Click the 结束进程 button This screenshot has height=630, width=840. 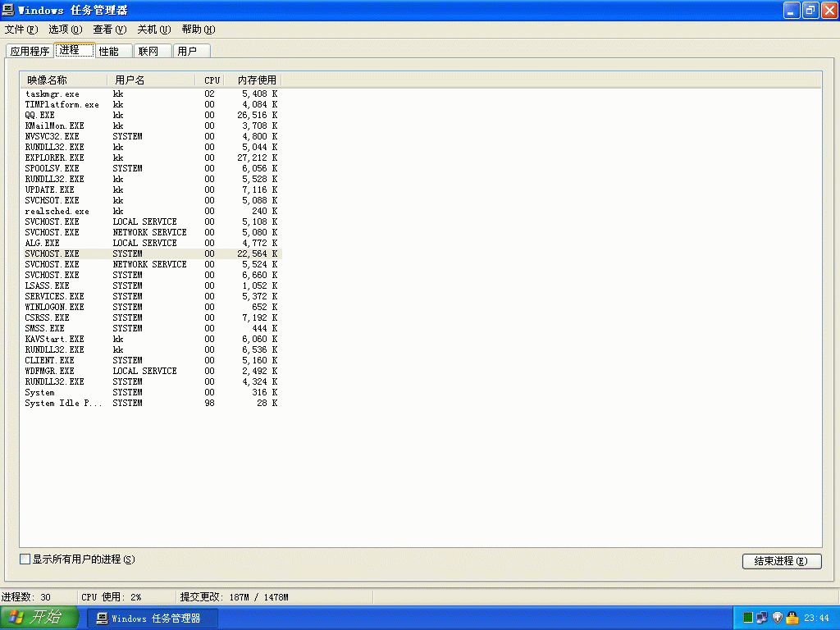782,561
